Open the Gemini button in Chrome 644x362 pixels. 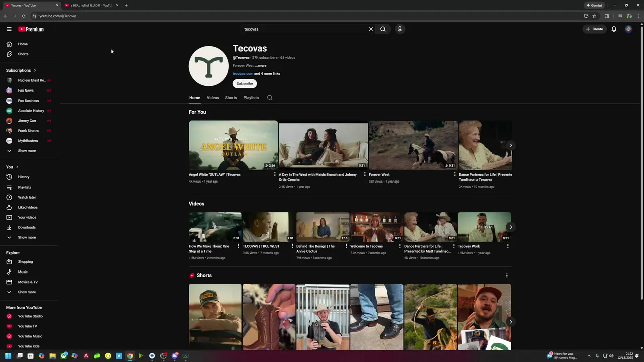pos(594,5)
